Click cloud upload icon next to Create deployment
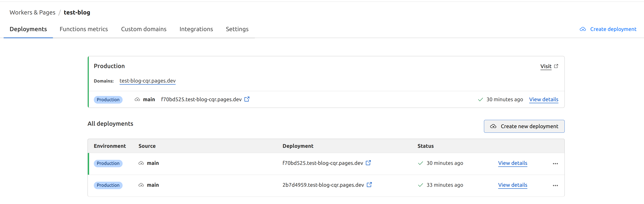This screenshot has height=204, width=644. (583, 29)
